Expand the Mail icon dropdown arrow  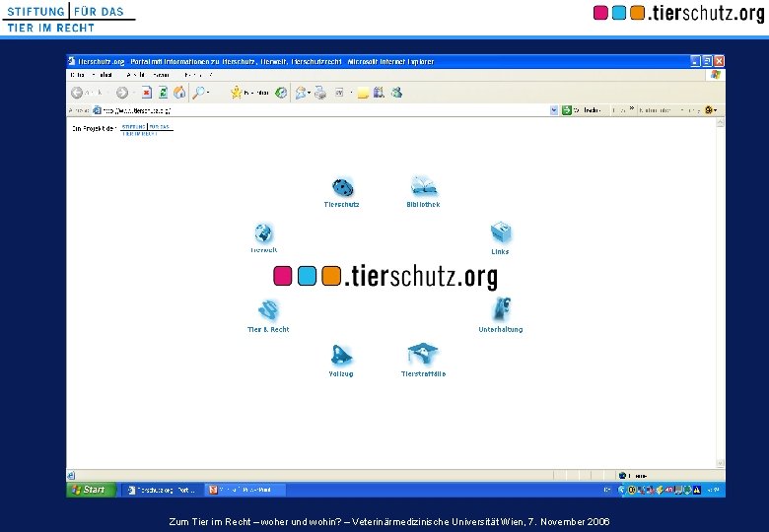tap(309, 93)
